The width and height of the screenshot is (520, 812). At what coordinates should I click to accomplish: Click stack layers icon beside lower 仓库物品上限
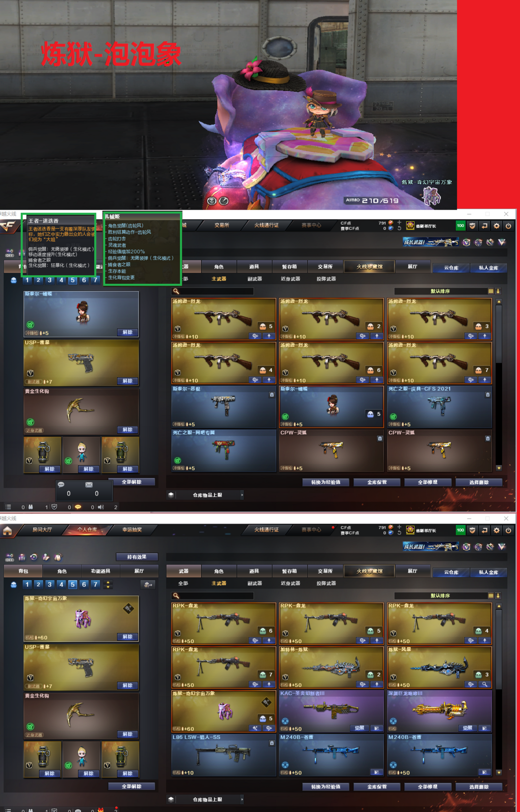point(171,799)
